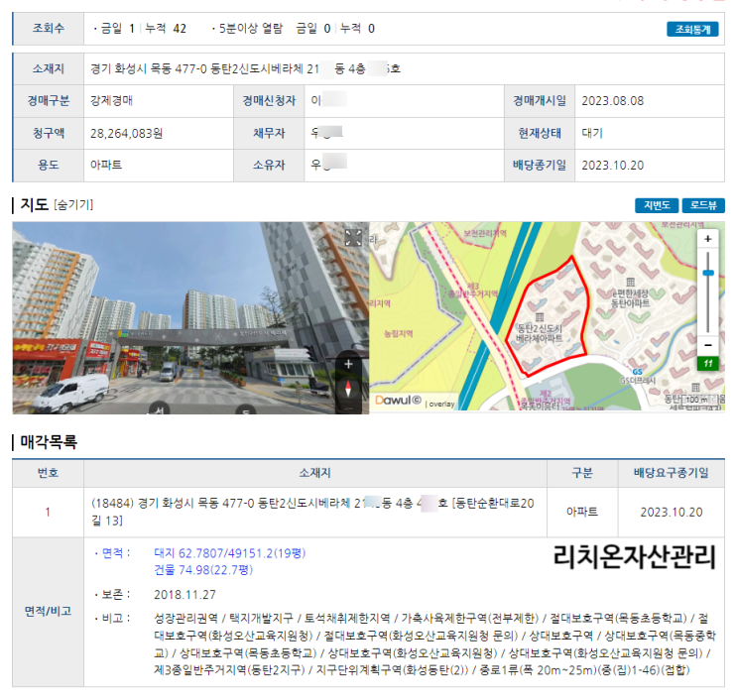Select 아파트 in the 구분 column
737x700 pixels.
(x=582, y=512)
